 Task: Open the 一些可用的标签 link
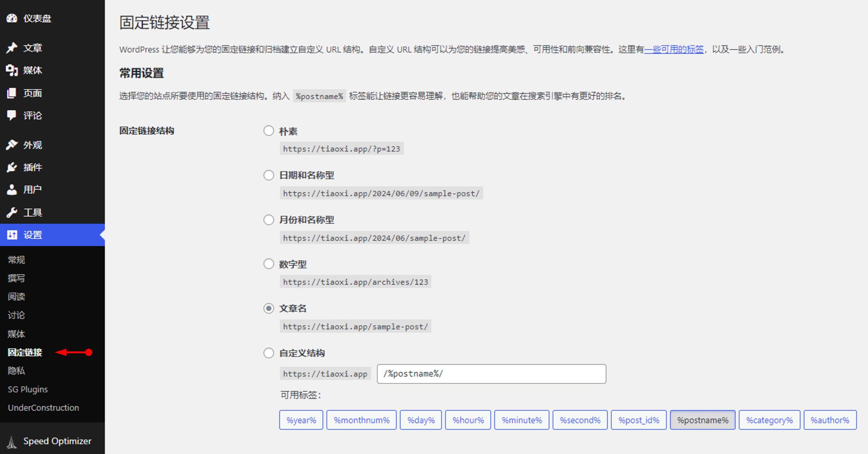pyautogui.click(x=673, y=50)
